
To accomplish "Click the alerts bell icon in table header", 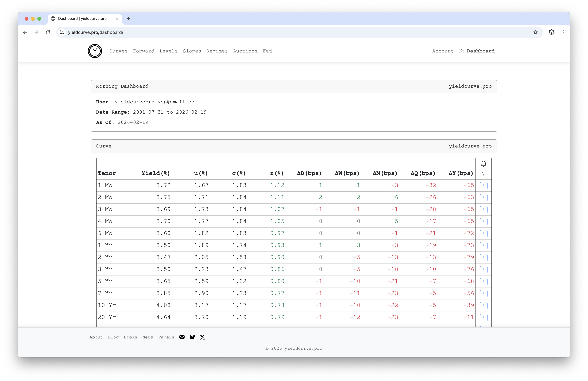I will click(x=484, y=164).
